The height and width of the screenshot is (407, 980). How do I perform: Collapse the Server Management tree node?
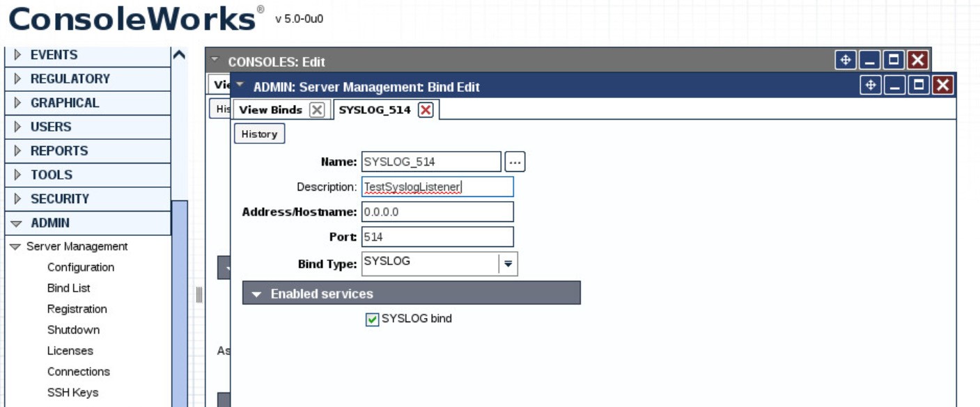pos(15,246)
